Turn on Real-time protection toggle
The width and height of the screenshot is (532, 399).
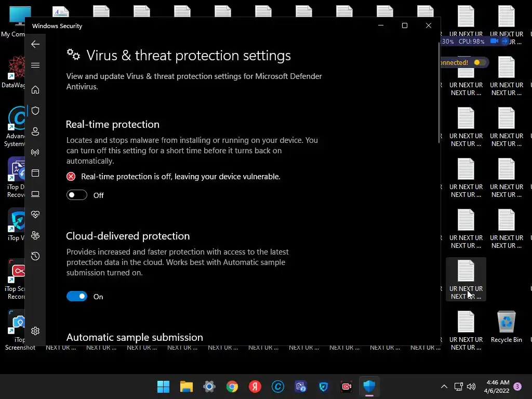point(77,195)
